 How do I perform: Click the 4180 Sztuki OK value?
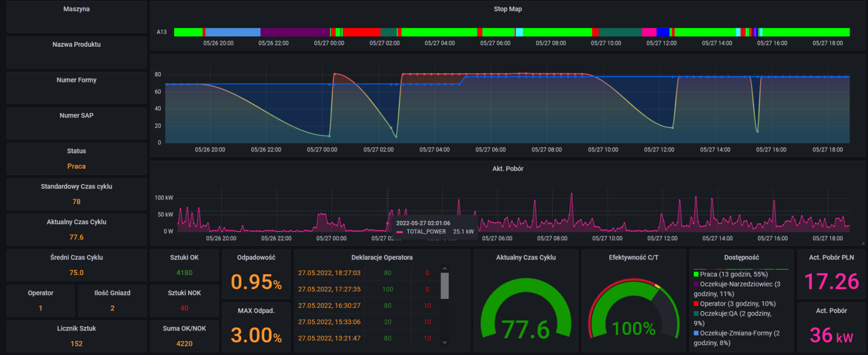[184, 273]
